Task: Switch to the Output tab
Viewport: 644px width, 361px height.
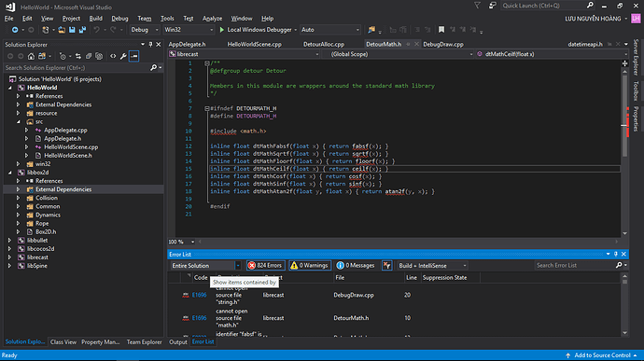Action: 178,342
